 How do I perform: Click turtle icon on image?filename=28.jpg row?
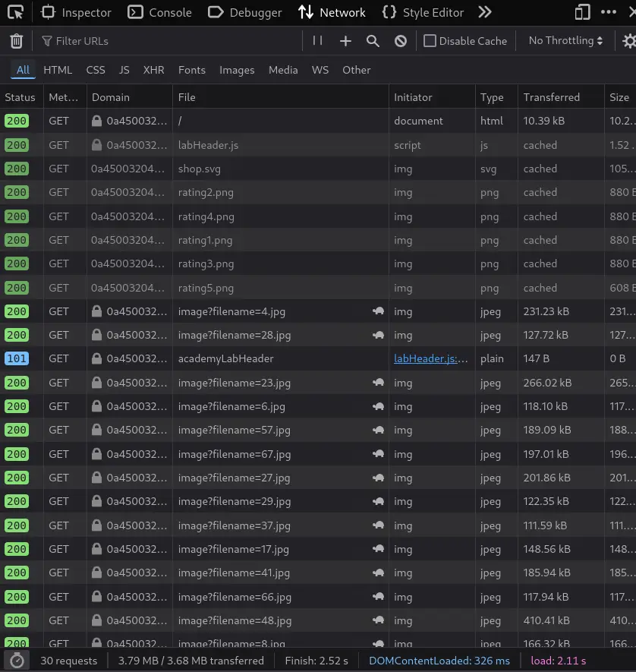click(x=378, y=335)
